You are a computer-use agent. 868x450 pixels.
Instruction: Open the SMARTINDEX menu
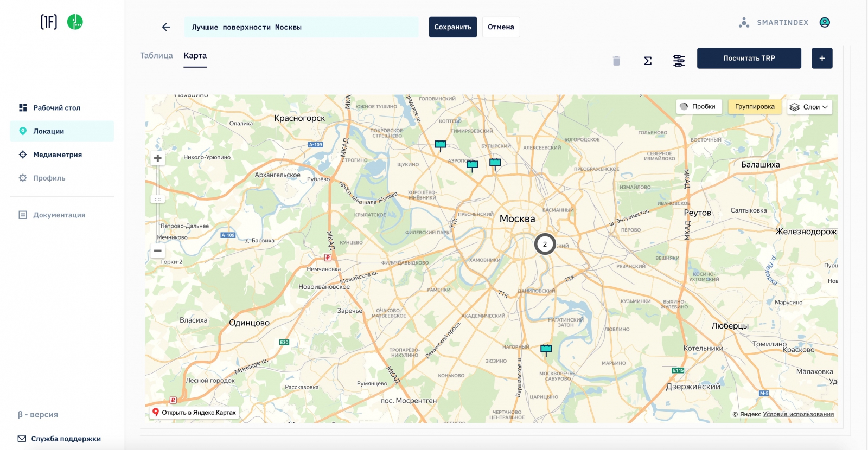tap(774, 23)
